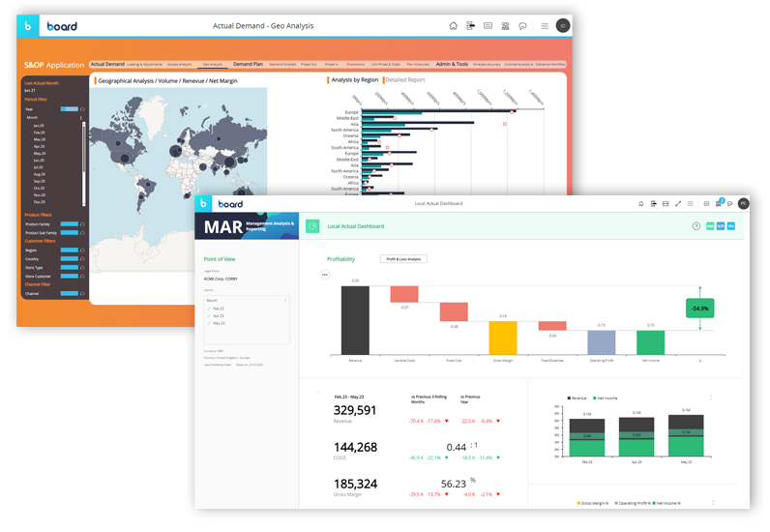
Task: Click the home icon in Geo Analysis header
Action: pyautogui.click(x=454, y=26)
